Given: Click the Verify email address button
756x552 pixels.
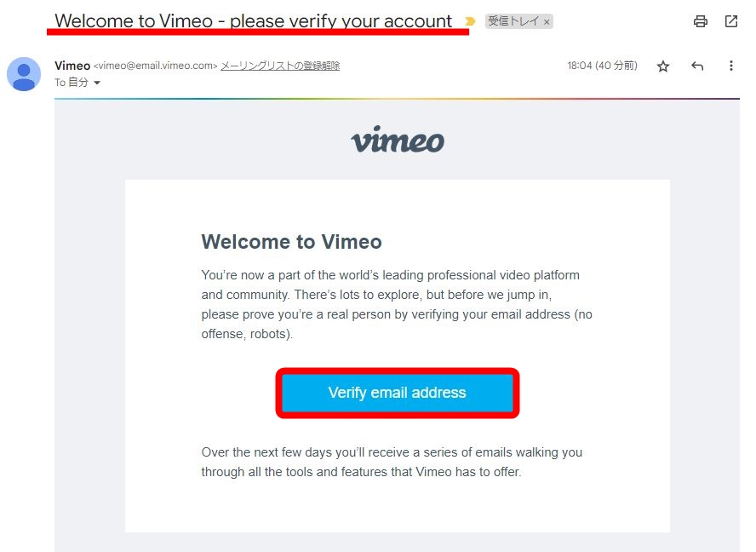Looking at the screenshot, I should pos(398,393).
